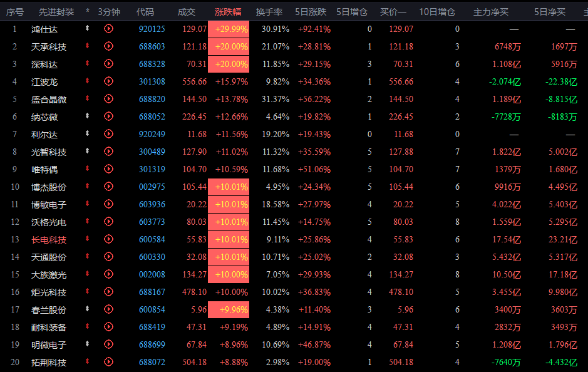This screenshot has height=372, width=588.
Task: Click the 10日增仓 column header
Action: tap(437, 12)
